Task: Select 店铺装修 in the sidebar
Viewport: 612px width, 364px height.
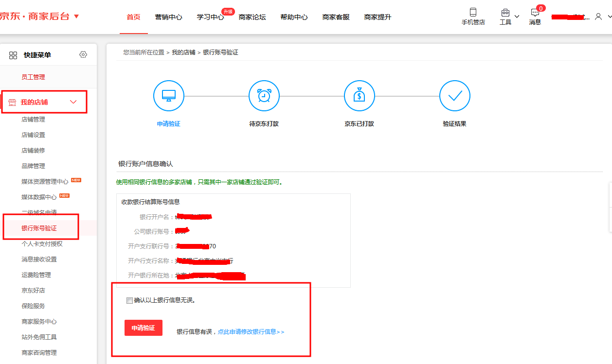Action: 33,151
